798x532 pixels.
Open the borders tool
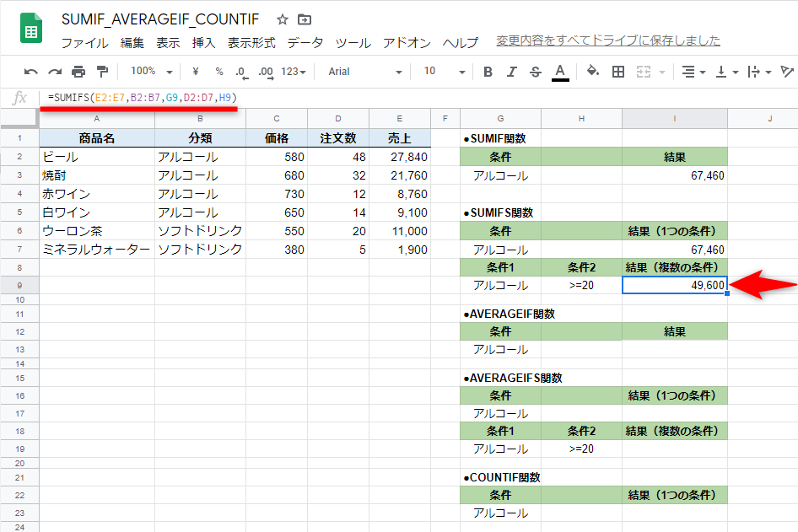coord(618,74)
